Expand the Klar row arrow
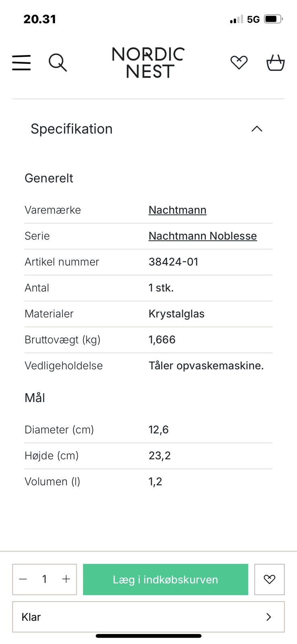Screen dimensions: 297x644 point(269,617)
